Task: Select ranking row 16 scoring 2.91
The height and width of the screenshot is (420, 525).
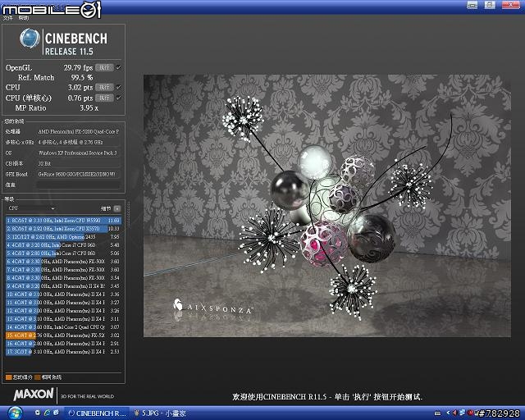Action: [x=63, y=344]
